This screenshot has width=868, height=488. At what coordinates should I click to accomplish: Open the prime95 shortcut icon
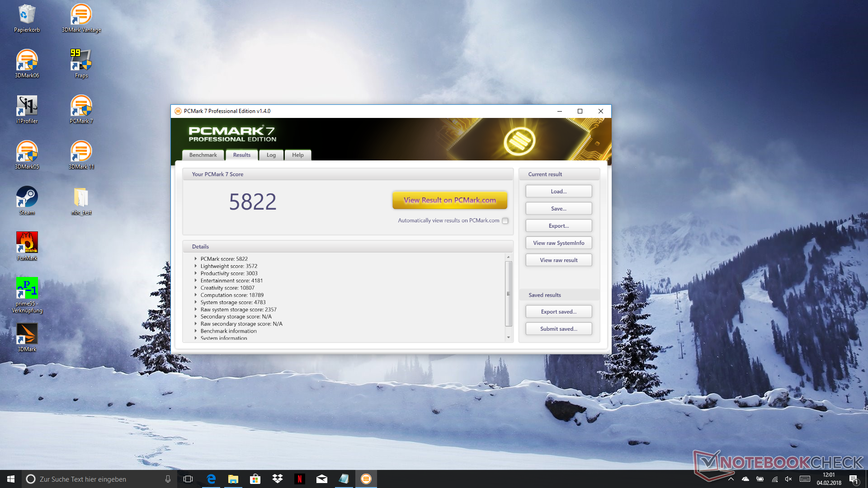coord(27,291)
